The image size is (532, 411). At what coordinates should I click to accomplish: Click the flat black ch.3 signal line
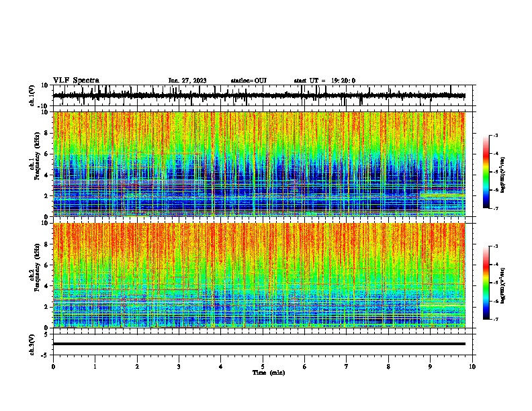259,344
